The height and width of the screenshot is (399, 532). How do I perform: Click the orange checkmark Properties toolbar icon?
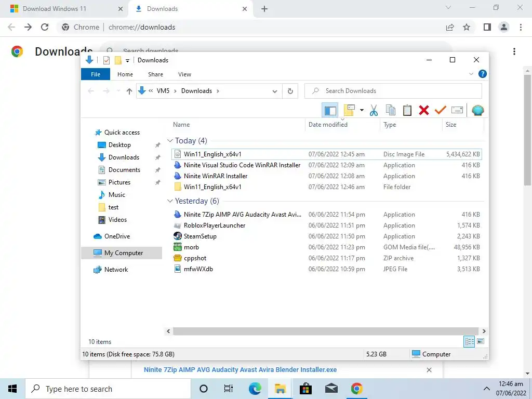(x=441, y=110)
